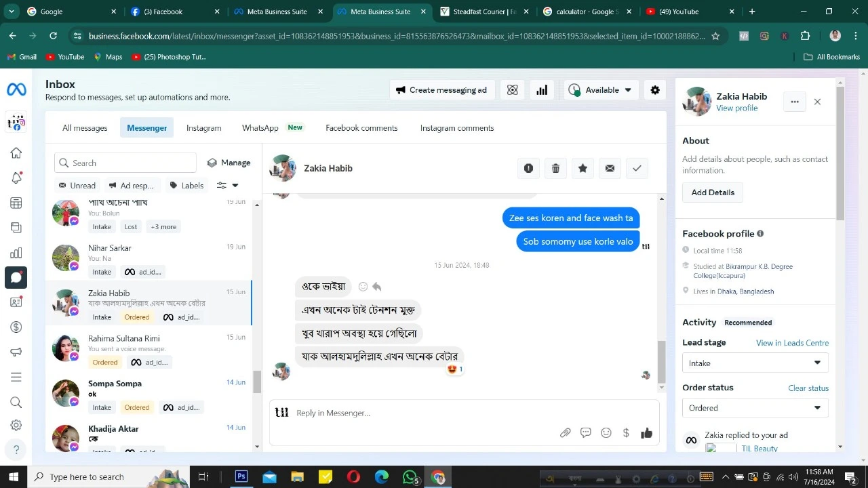Screen dimensions: 868x488
Task: Attach a file using the paperclip icon
Action: pos(565,433)
